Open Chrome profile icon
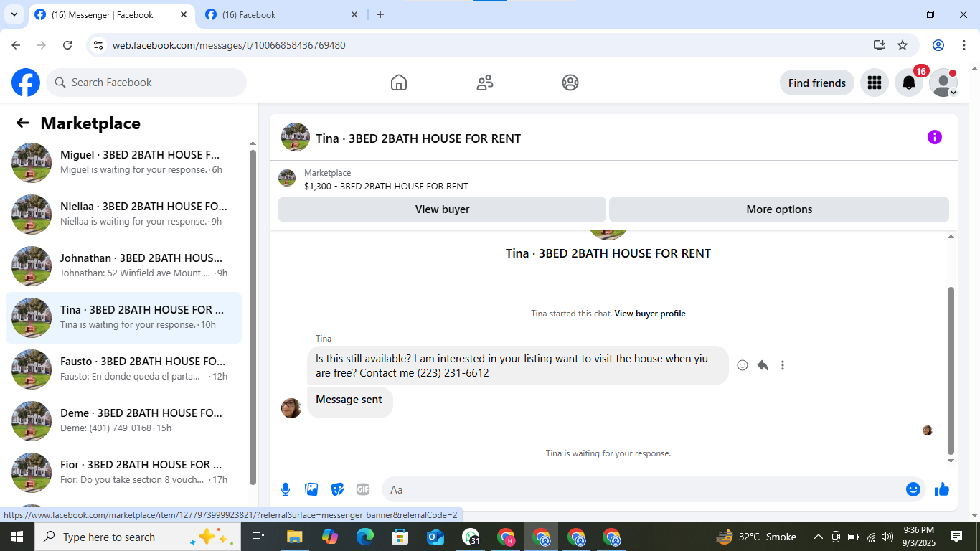 pos(938,45)
